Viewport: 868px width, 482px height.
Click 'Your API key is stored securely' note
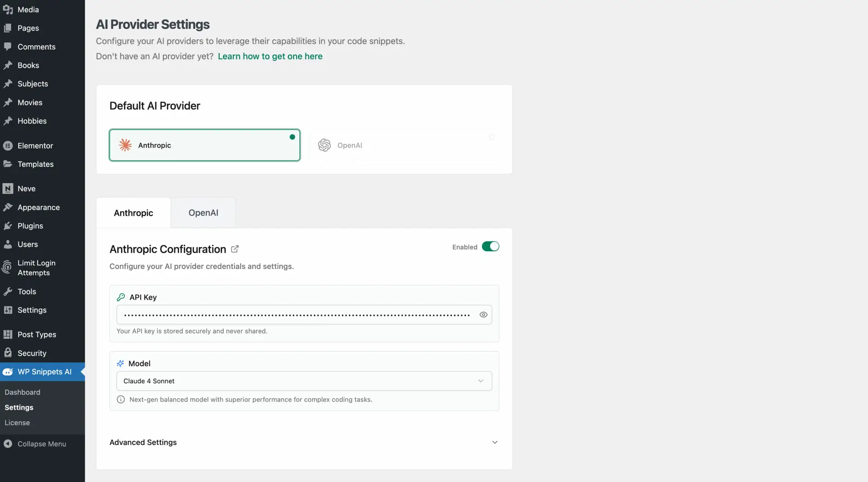(192, 331)
